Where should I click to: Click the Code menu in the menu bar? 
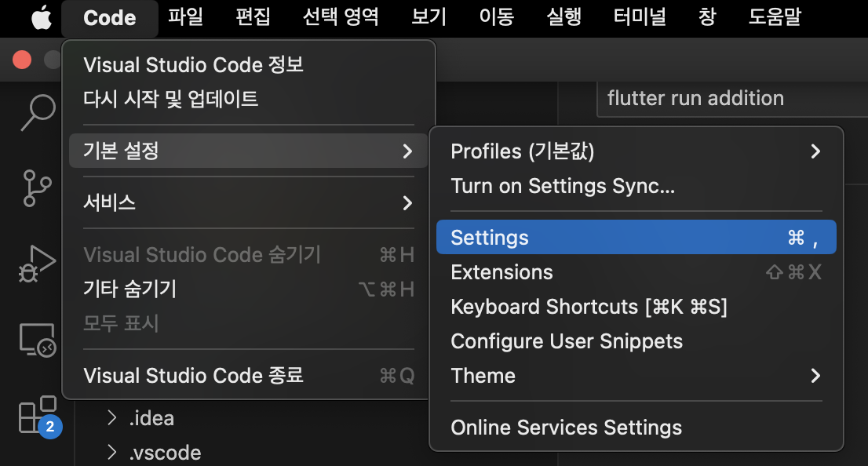pos(110,18)
